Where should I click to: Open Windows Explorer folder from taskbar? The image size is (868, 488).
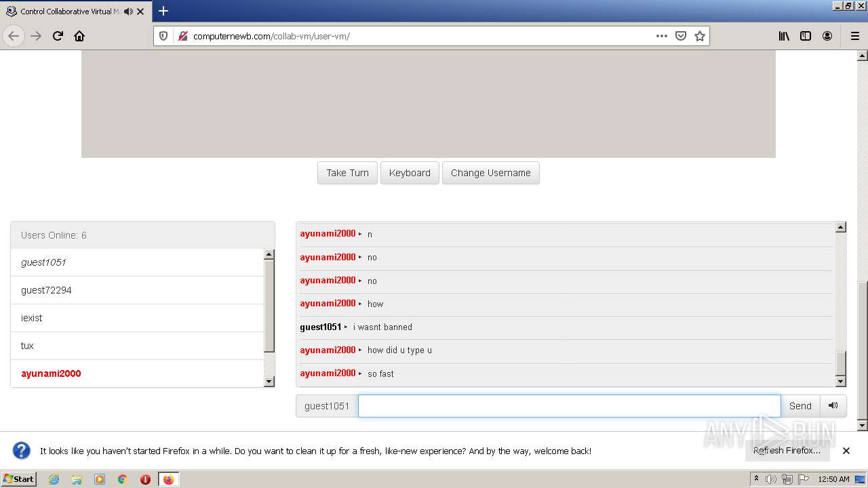(77, 479)
